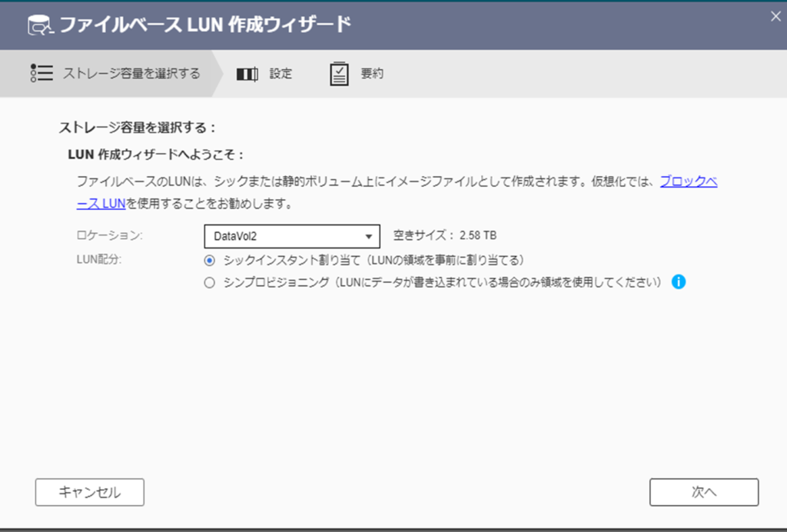Follow the ブロックベース LUN link

689,182
